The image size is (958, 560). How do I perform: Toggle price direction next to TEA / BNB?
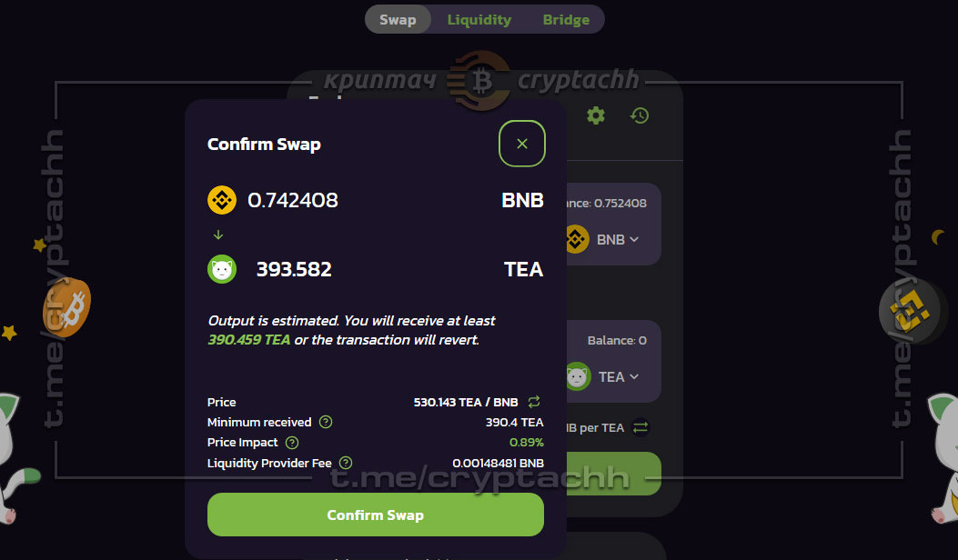click(x=534, y=402)
